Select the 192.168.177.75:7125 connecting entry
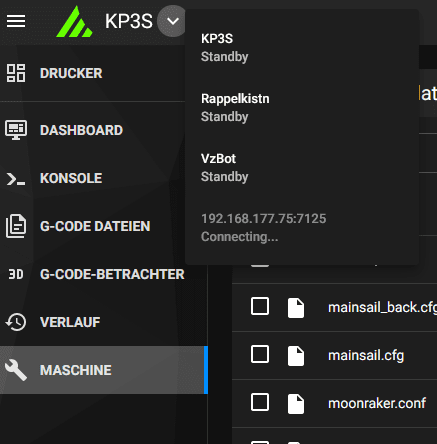The image size is (437, 444). [302, 228]
